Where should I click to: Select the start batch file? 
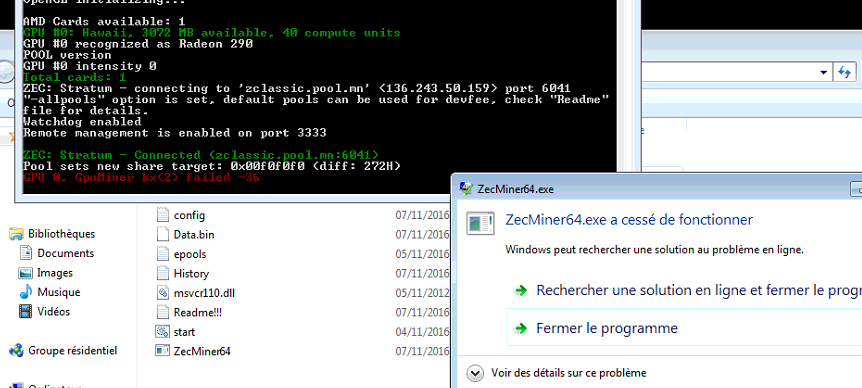tap(184, 332)
